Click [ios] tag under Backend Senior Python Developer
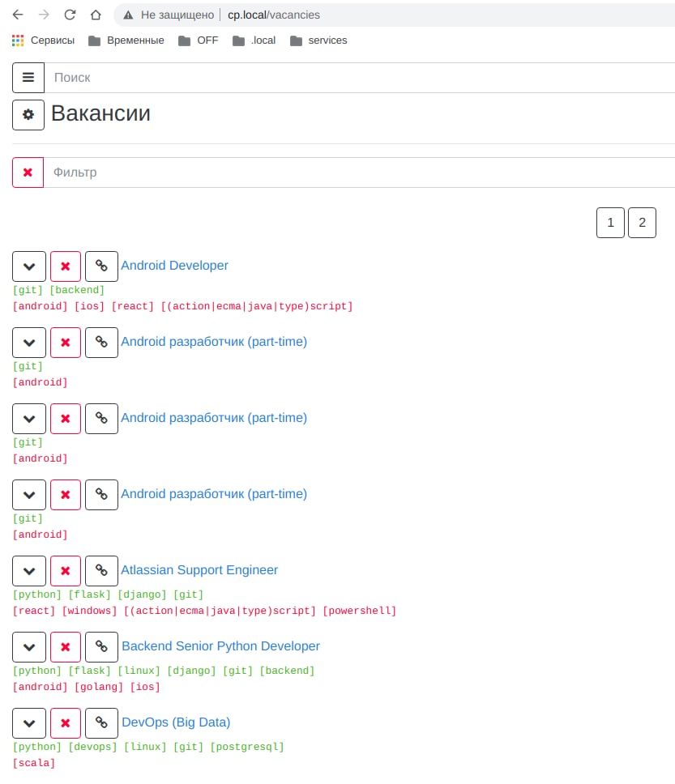The height and width of the screenshot is (784, 675). 145,687
